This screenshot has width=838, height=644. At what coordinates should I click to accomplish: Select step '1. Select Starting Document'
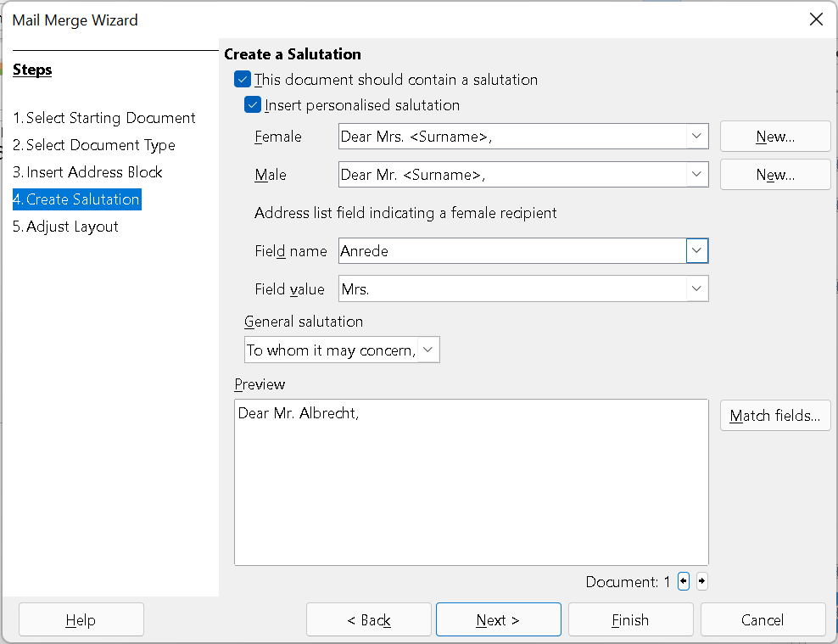tap(104, 118)
